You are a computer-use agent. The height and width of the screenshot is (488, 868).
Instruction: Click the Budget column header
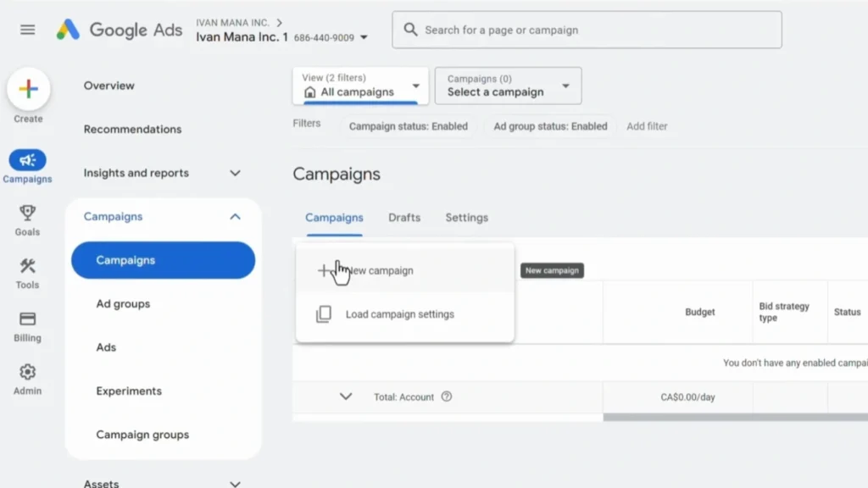click(x=699, y=312)
